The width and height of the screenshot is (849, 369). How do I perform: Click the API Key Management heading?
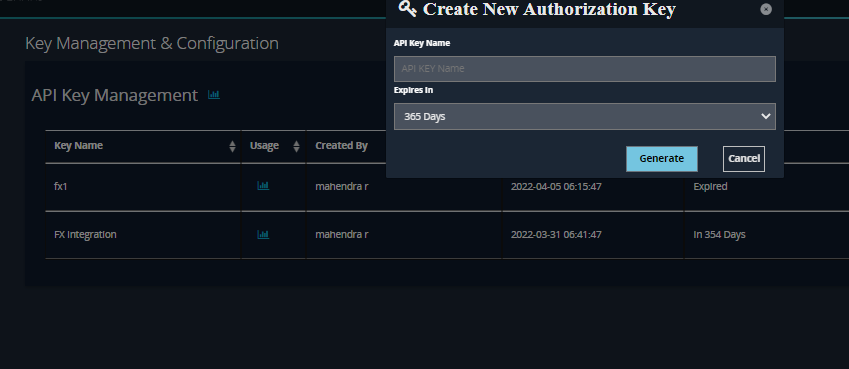pos(115,95)
